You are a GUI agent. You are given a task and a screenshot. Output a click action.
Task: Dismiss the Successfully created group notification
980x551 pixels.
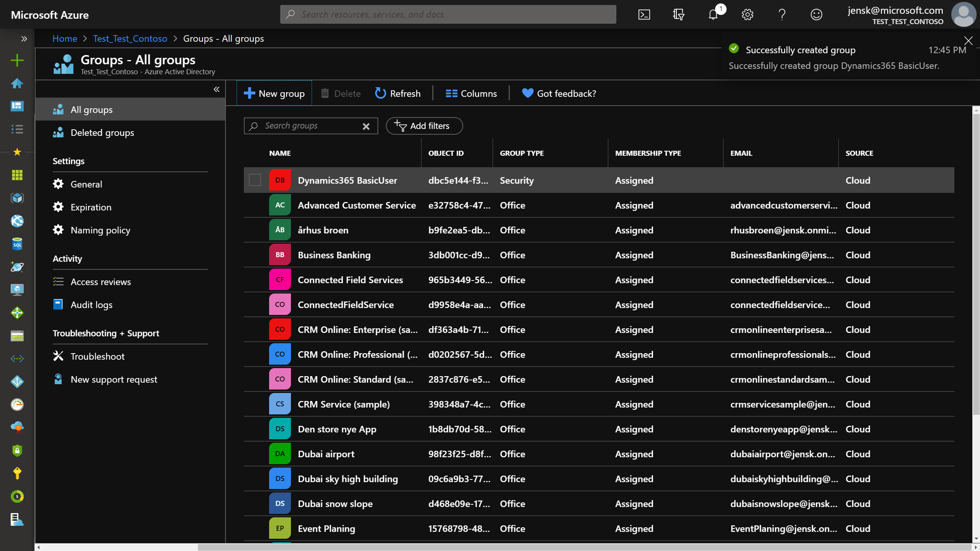(x=969, y=41)
